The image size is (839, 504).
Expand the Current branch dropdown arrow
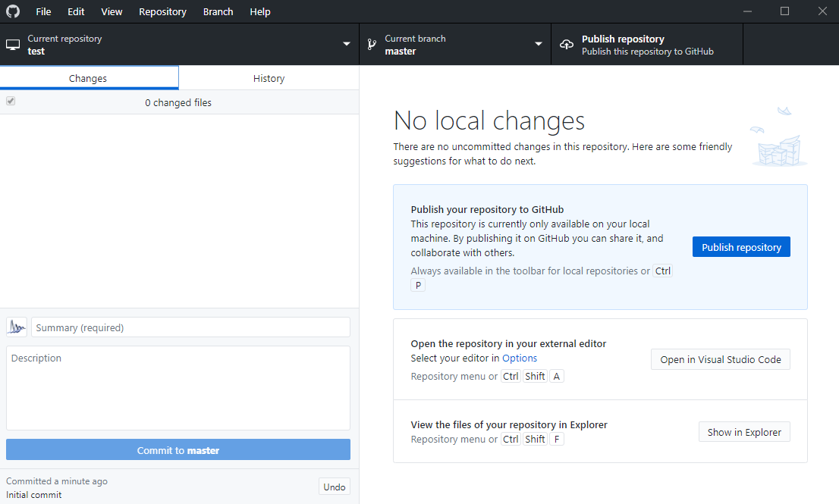[538, 45]
